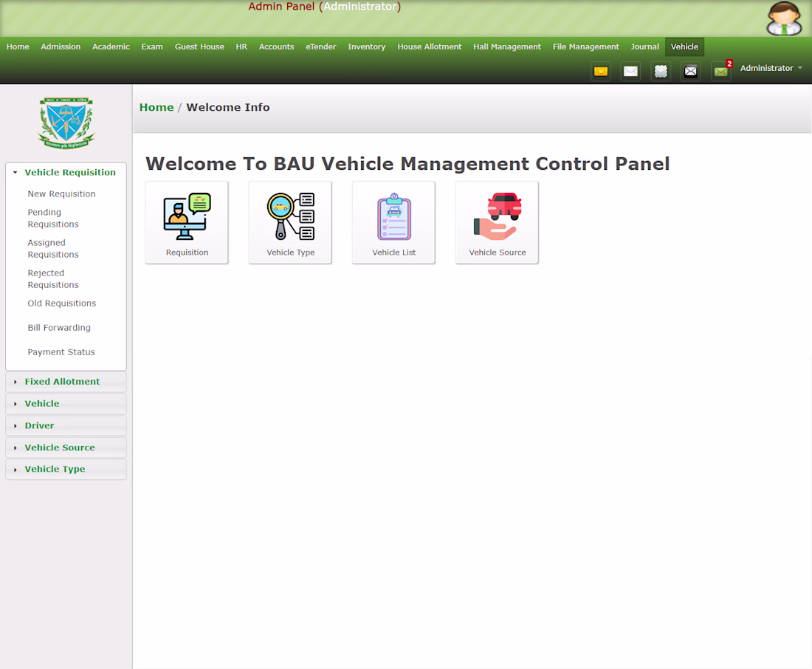Viewport: 812px width, 669px height.
Task: Open the Vehicle List clipboard icon card
Action: [393, 222]
